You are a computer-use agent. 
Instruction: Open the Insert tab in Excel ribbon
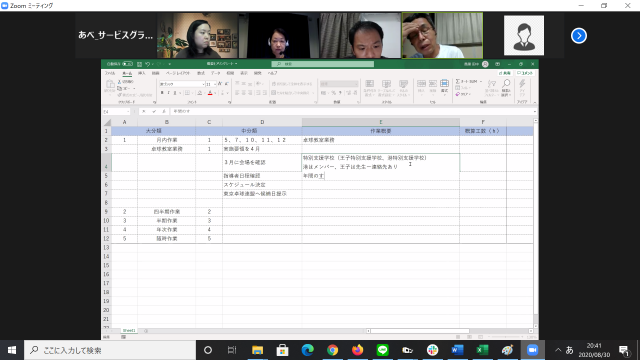click(142, 73)
